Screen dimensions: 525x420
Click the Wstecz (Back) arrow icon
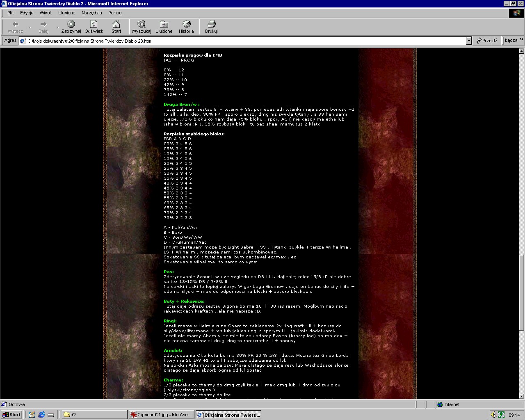point(16,24)
